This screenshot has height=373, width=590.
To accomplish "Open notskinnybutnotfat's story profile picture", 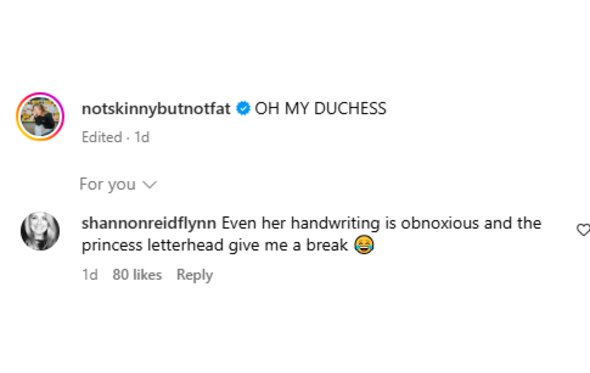I will (40, 117).
